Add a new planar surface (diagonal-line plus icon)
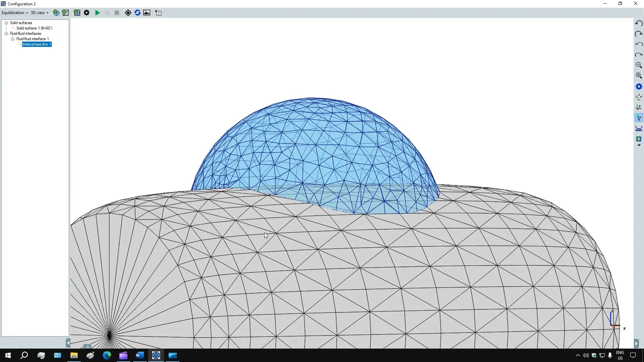Viewport: 644px width, 362px height. click(x=65, y=13)
